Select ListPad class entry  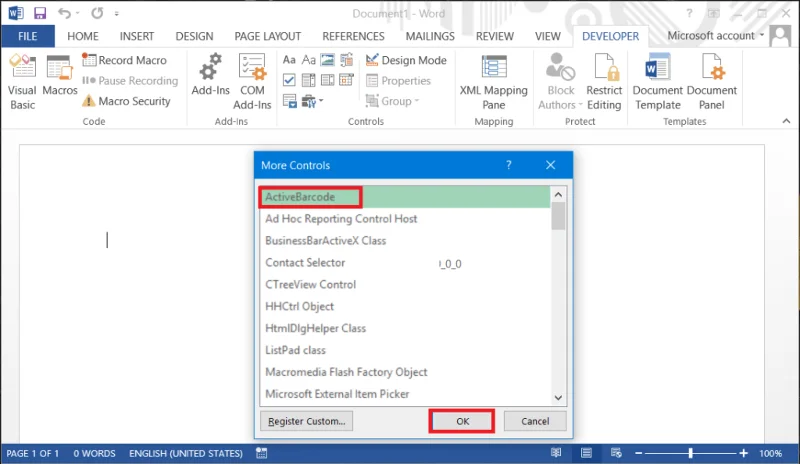405,351
